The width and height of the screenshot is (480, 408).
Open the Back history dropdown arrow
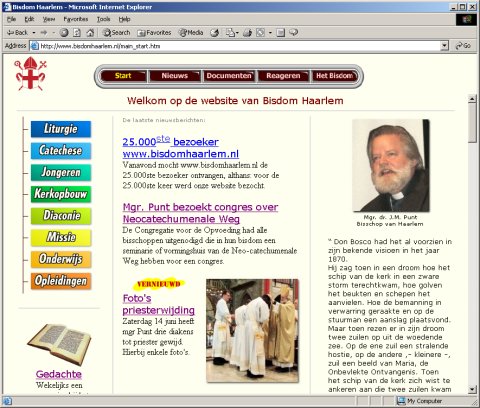coord(34,33)
